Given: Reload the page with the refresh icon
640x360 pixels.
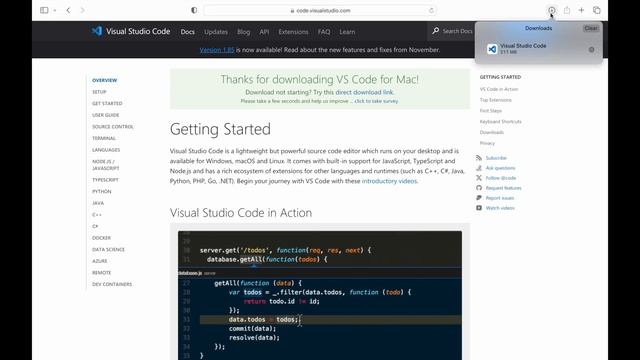Looking at the screenshot, I should [x=431, y=11].
